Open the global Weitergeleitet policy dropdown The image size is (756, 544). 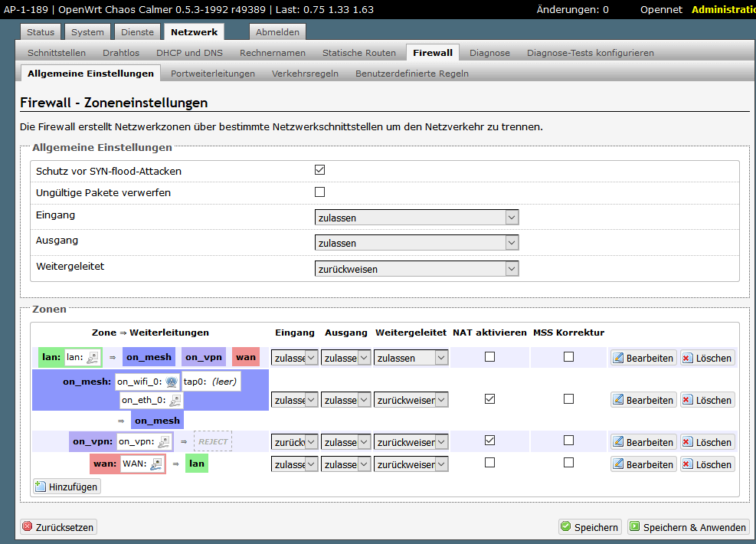point(417,269)
